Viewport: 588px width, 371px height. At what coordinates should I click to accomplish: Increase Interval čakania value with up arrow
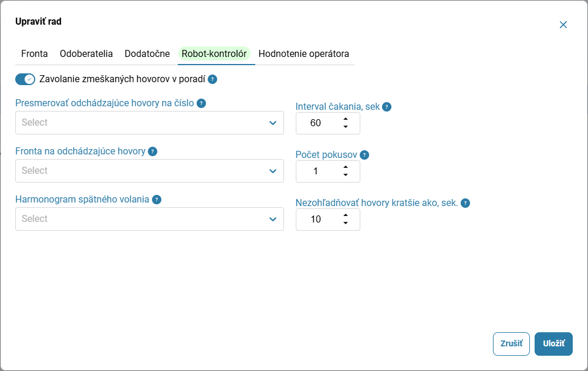[x=346, y=119]
